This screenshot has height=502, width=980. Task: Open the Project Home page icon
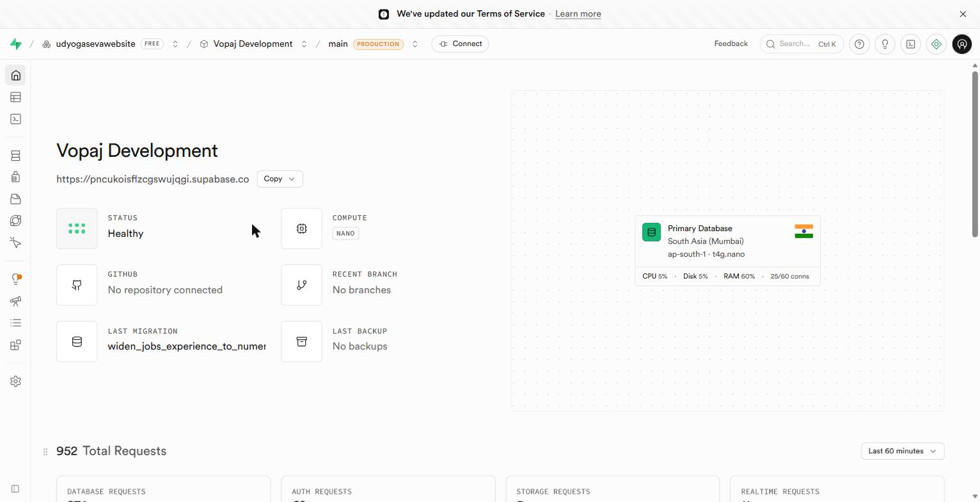(16, 76)
